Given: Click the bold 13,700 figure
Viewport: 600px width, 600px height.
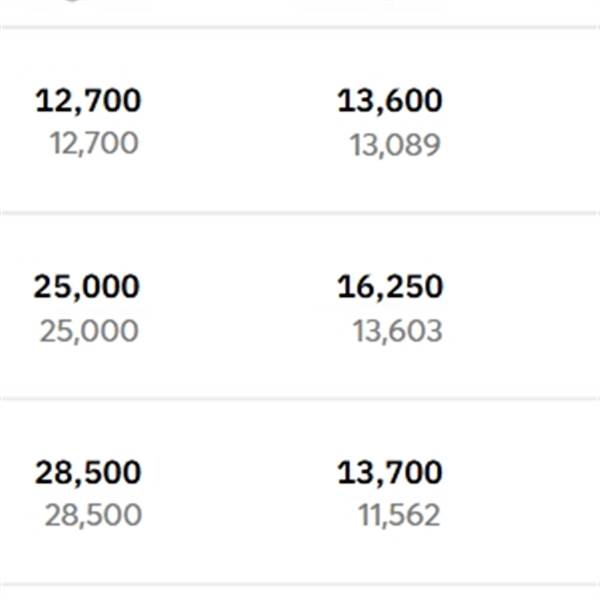Looking at the screenshot, I should pos(390,473).
